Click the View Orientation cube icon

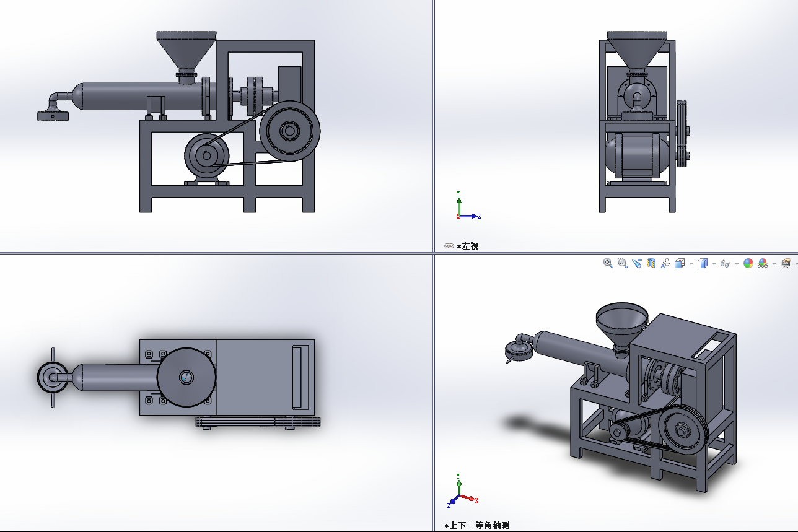coord(679,263)
